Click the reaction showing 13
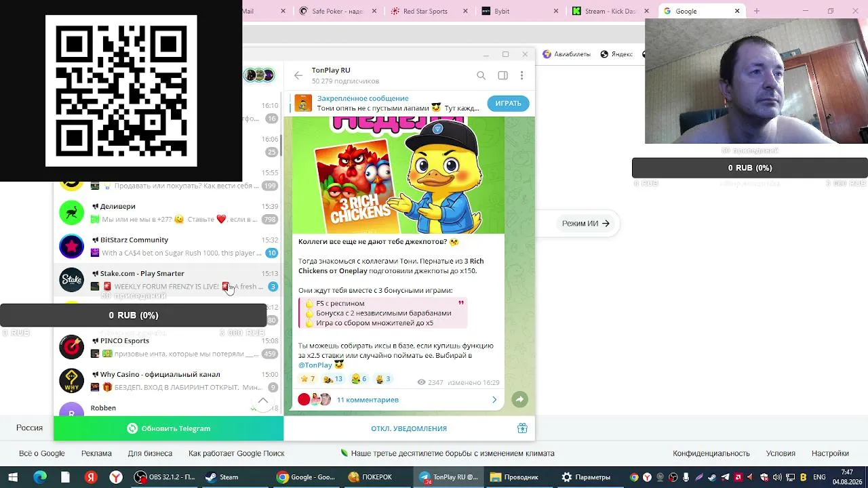Screen dimensions: 868x488 (333, 379)
